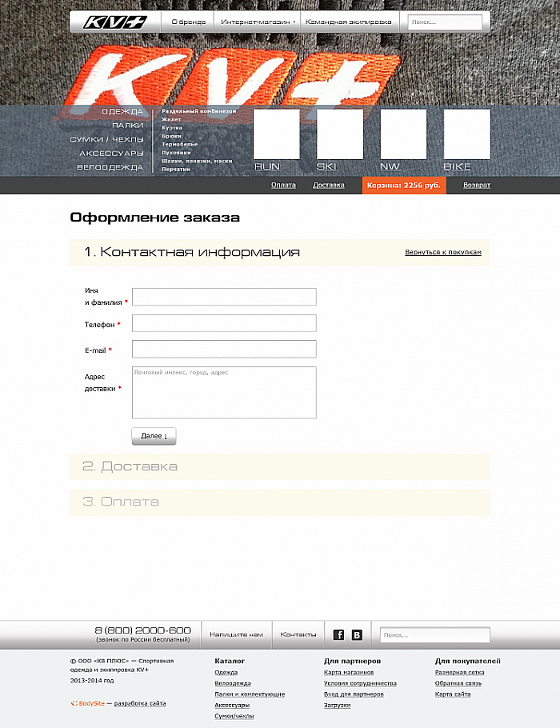Click the phone number 8 (800) 2000-600
This screenshot has width=560, height=728.
click(143, 630)
